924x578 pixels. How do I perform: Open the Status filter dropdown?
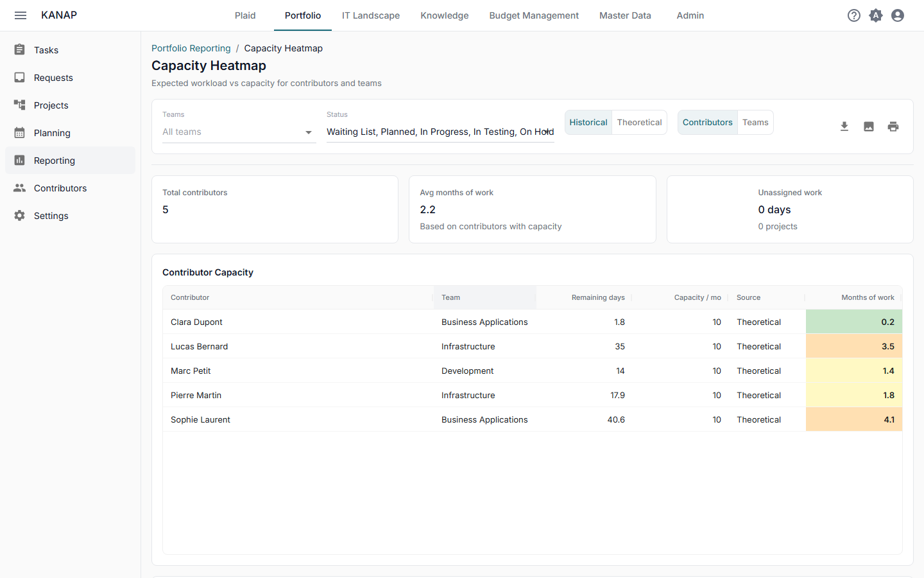click(x=440, y=132)
